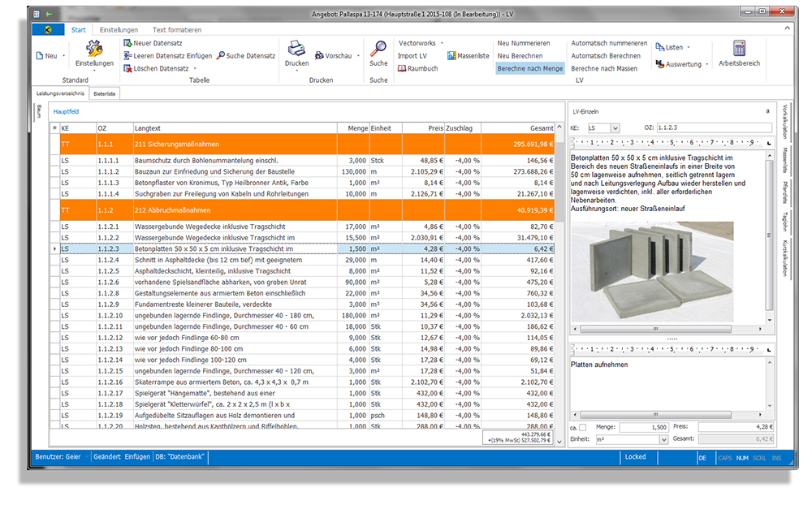Click Berechne nach Menge
The height and width of the screenshot is (505, 812).
click(x=529, y=69)
